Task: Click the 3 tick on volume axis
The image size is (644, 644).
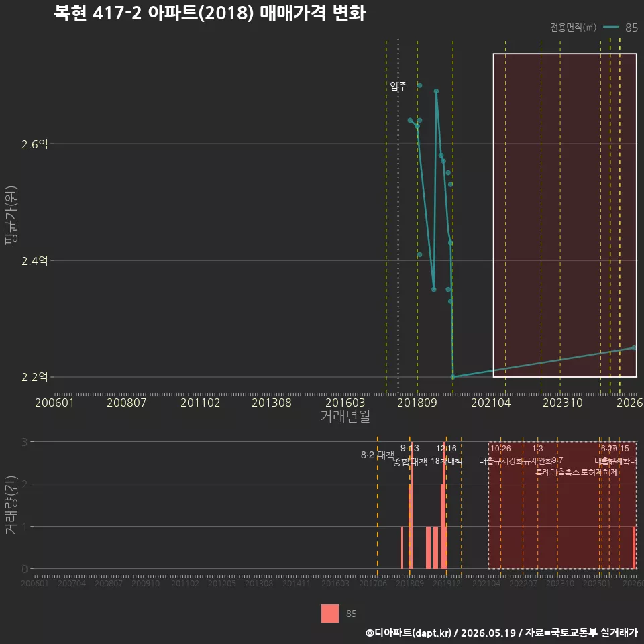Action: [x=25, y=442]
